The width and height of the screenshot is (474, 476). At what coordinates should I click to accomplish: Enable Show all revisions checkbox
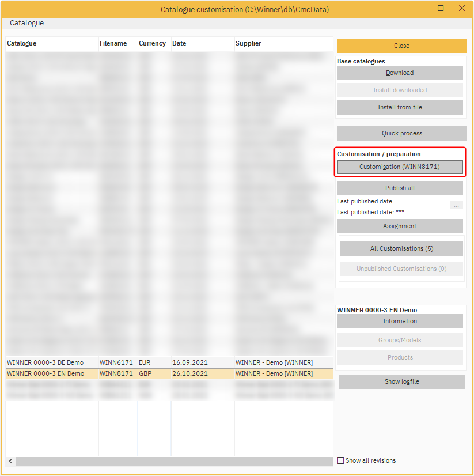coord(340,460)
